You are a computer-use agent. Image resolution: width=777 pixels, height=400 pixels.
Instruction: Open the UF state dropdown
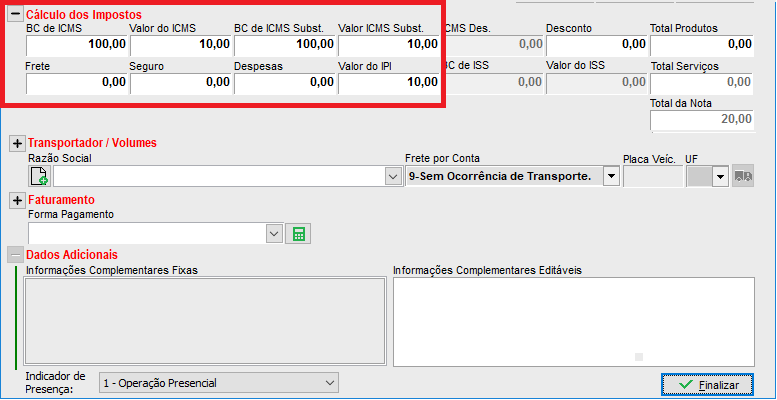[x=719, y=176]
